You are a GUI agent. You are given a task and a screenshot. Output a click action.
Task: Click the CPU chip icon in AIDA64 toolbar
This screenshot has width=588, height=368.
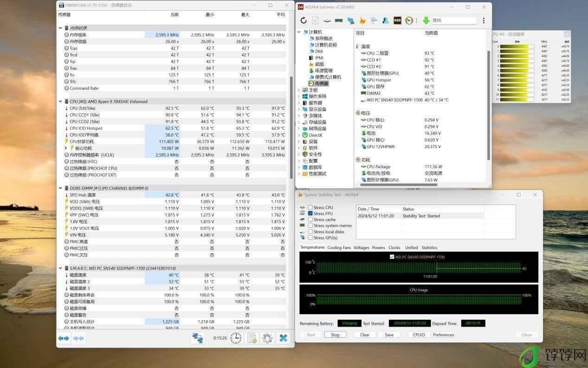[x=327, y=20]
